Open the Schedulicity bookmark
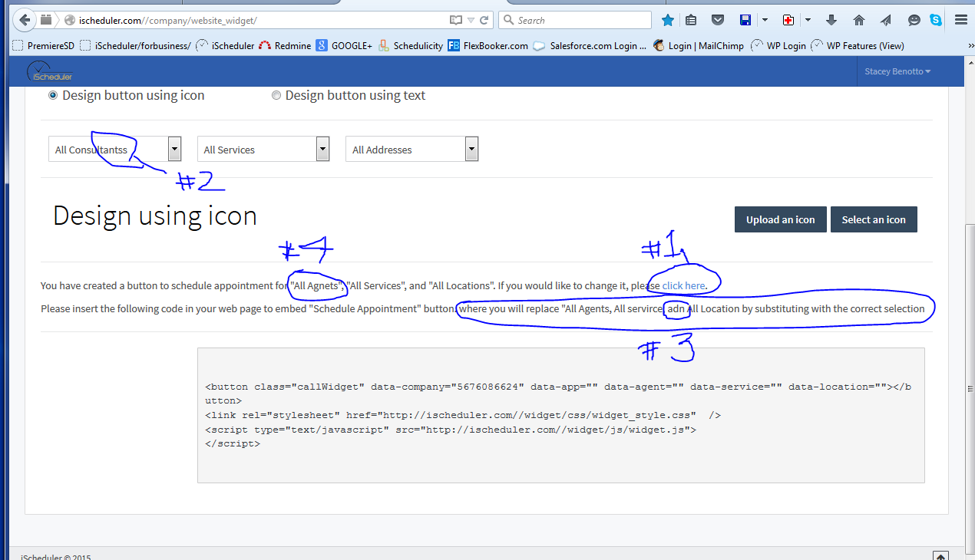This screenshot has height=560, width=975. [x=410, y=45]
